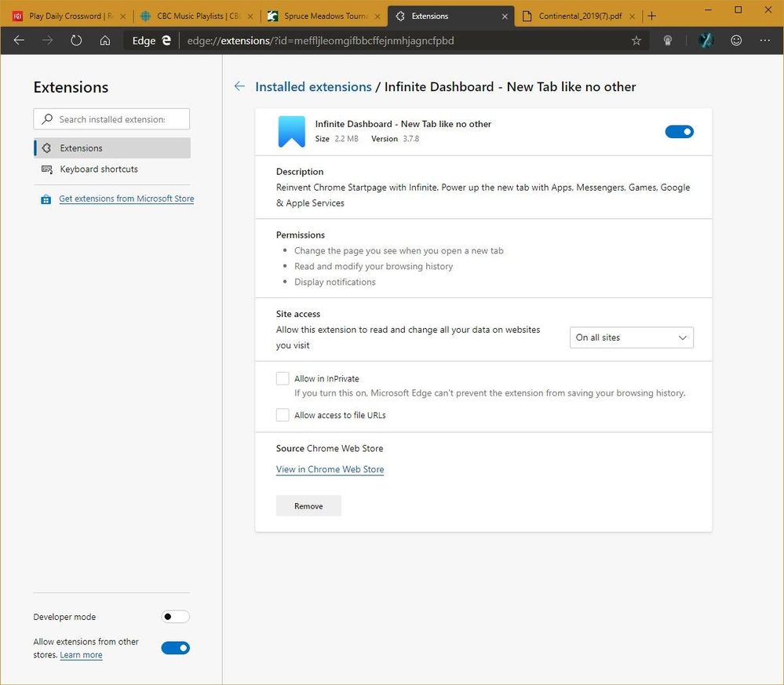Click the Size 2.2 MB text
The height and width of the screenshot is (685, 784).
pos(337,139)
